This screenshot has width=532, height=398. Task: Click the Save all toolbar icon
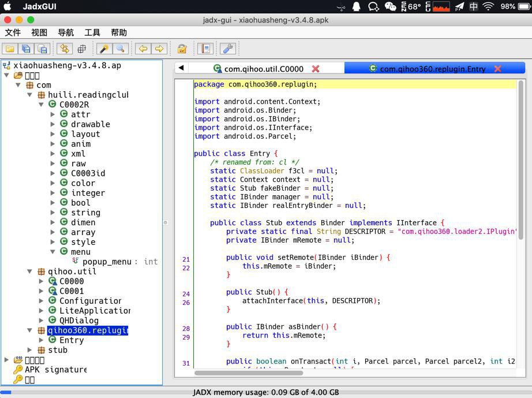(x=27, y=49)
